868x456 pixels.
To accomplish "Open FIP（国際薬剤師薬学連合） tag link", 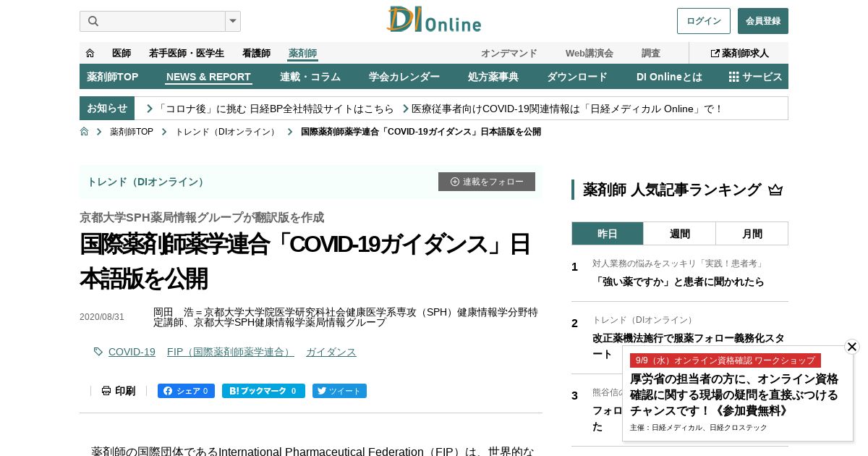I will [x=231, y=352].
